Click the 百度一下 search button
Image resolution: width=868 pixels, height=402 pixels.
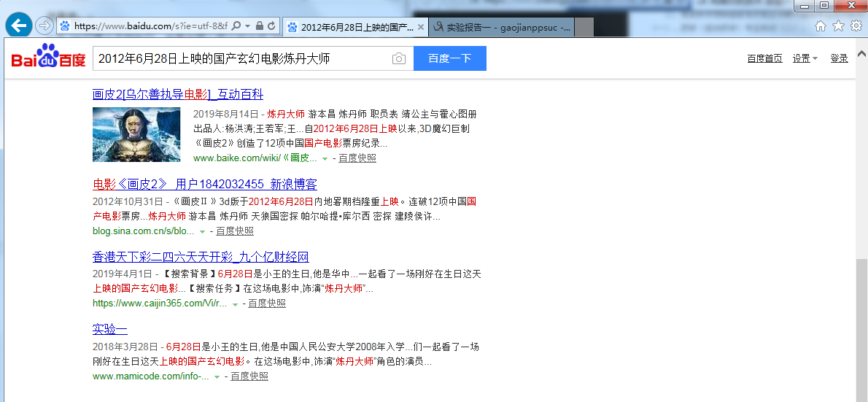(450, 58)
